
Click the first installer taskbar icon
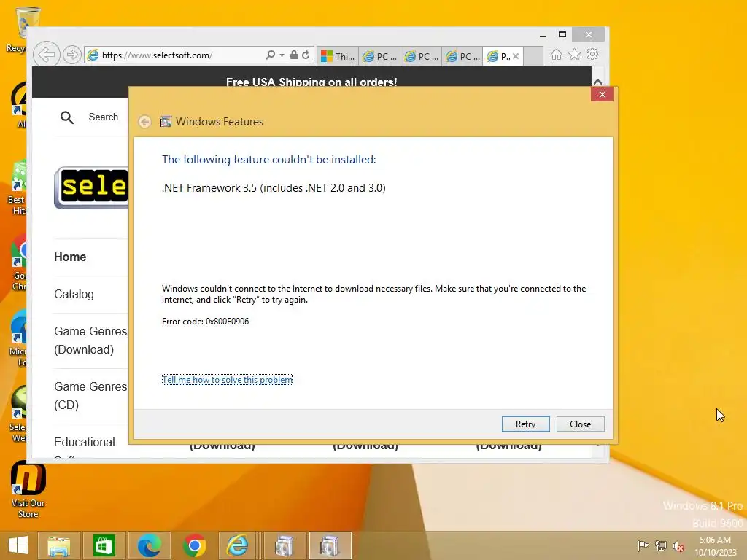coord(285,545)
